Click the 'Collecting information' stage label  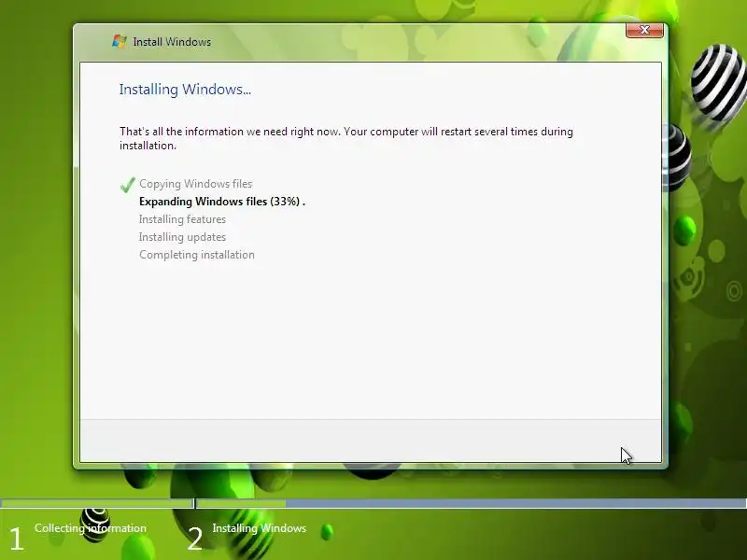[91, 528]
